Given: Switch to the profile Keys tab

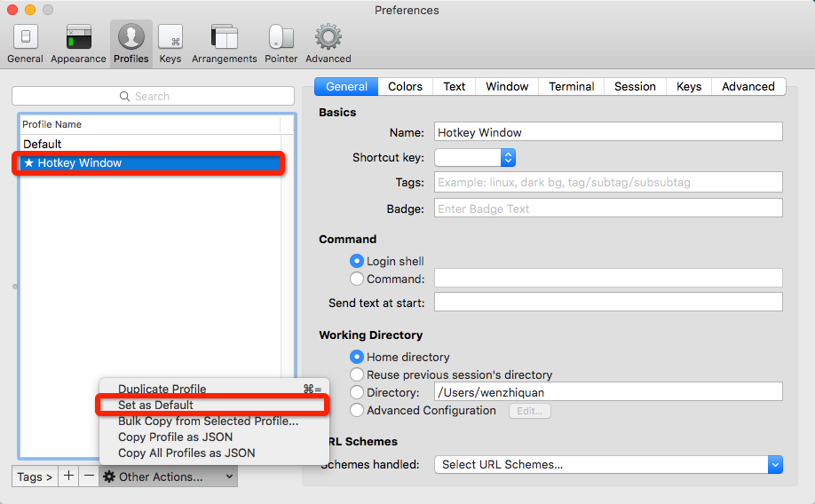Looking at the screenshot, I should coord(689,86).
